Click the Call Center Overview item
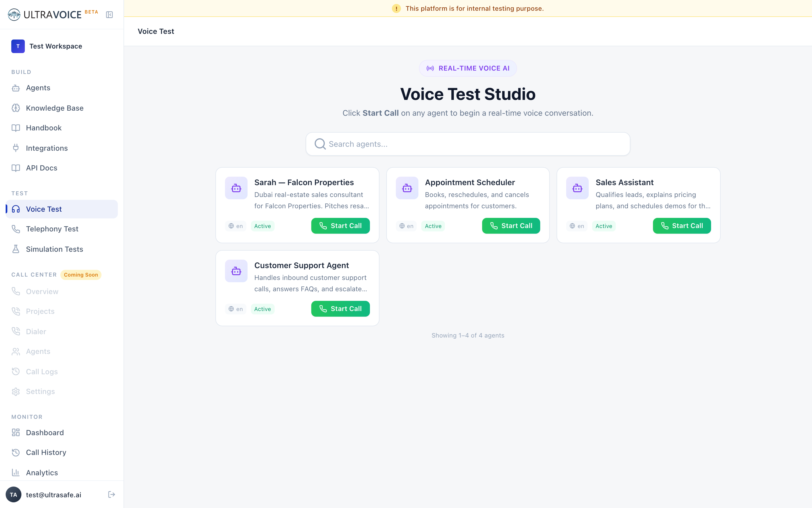 coord(62,291)
